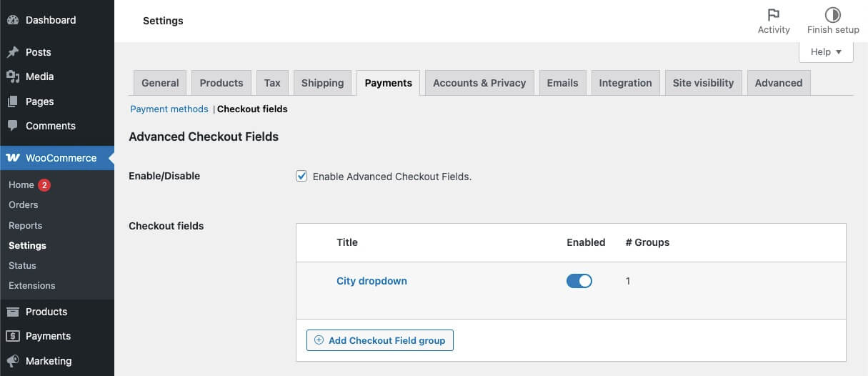Click the Comments bubble icon
Screen dimensions: 868x376
coord(13,126)
